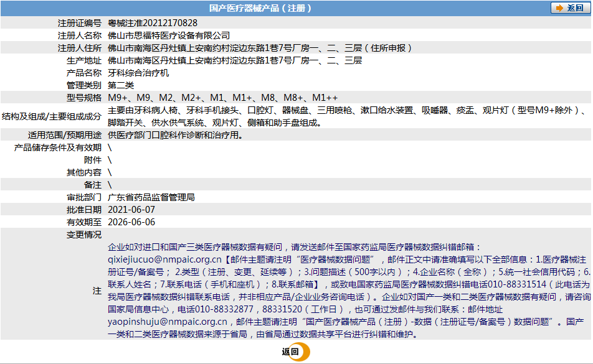Select registration number 粤械注准20212170828
593x364 pixels.
[x=153, y=23]
